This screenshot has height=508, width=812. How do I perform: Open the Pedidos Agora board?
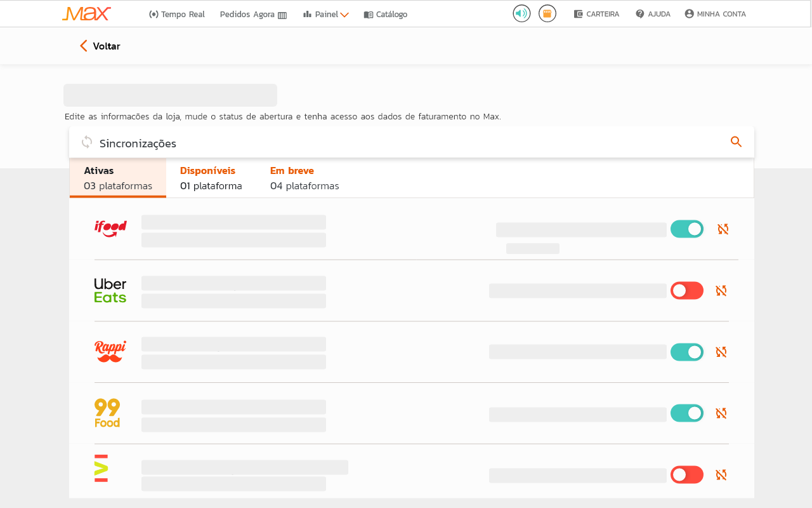(253, 14)
